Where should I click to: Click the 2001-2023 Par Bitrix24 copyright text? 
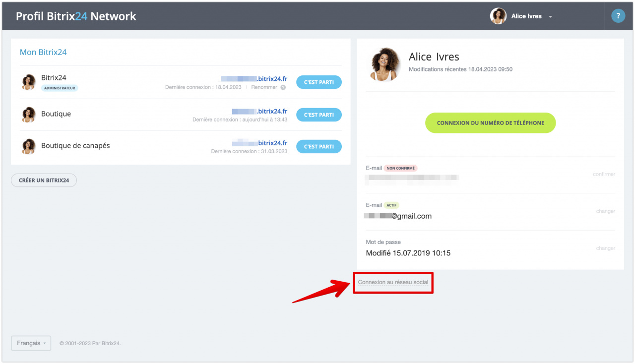90,343
